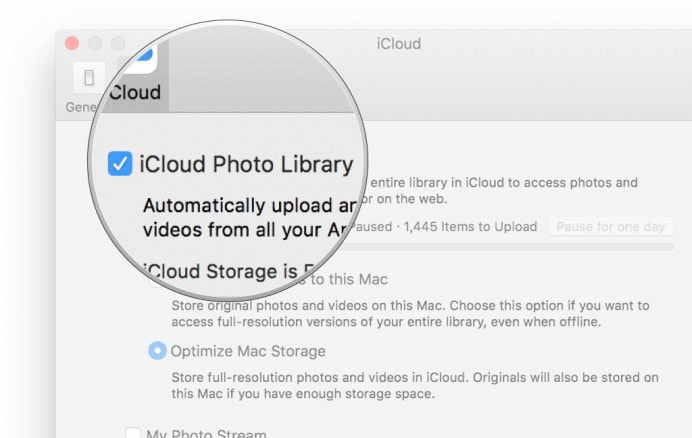The height and width of the screenshot is (438, 692).
Task: Close the iCloud preferences window
Action: 72,43
